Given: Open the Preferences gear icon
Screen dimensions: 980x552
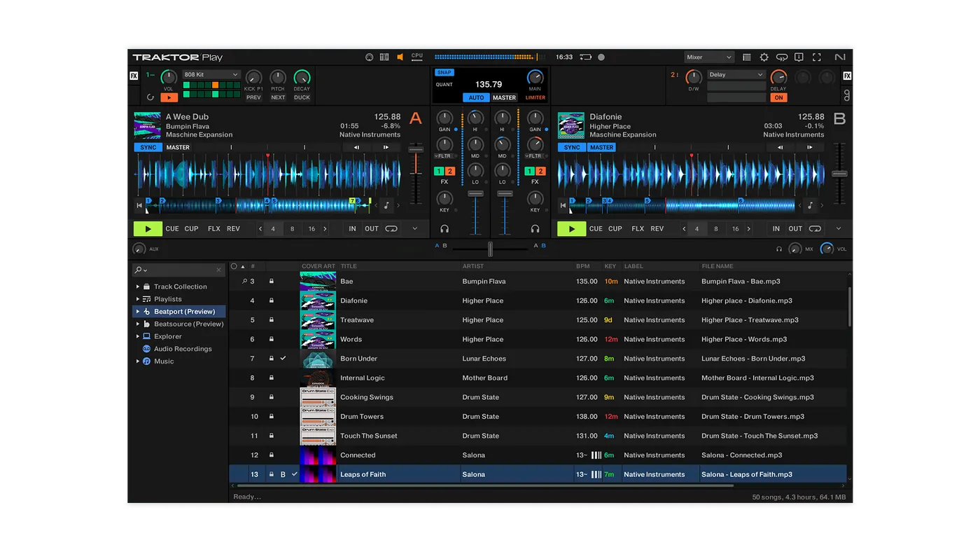Looking at the screenshot, I should 764,57.
